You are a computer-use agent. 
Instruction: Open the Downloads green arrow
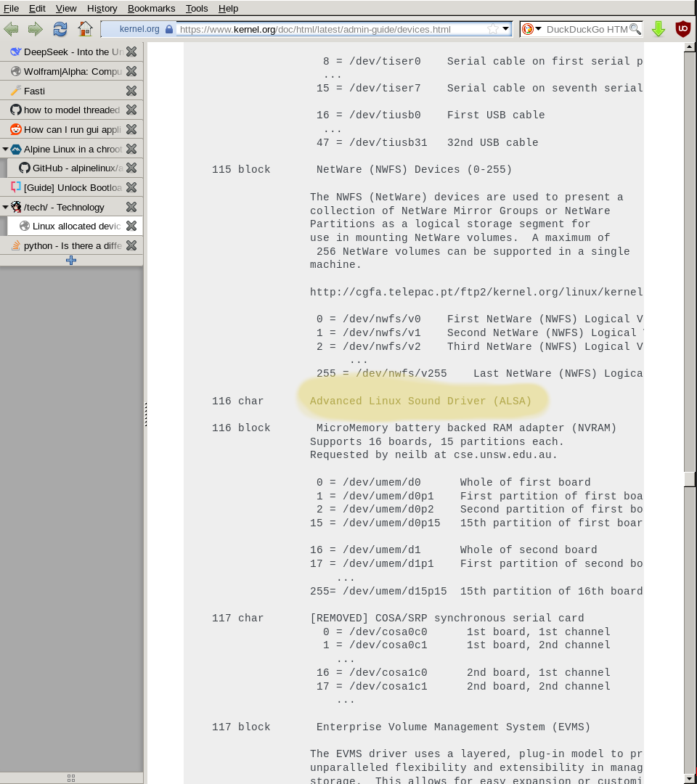coord(659,29)
